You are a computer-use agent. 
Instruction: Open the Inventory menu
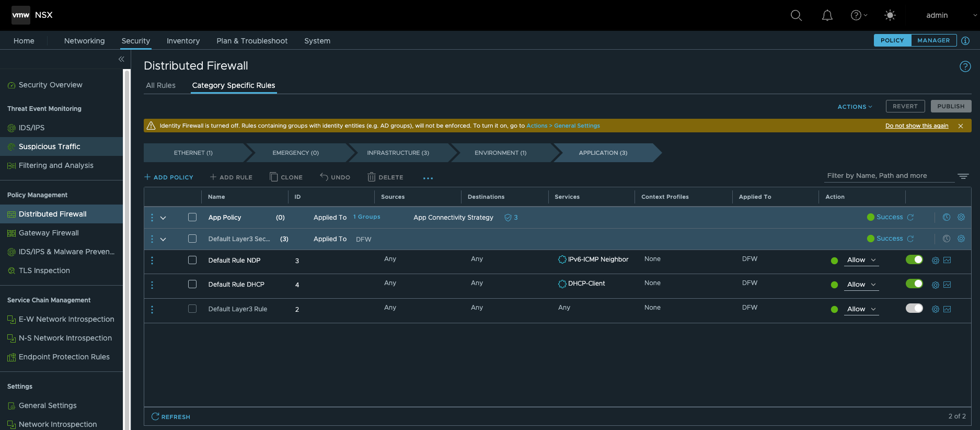pos(183,41)
